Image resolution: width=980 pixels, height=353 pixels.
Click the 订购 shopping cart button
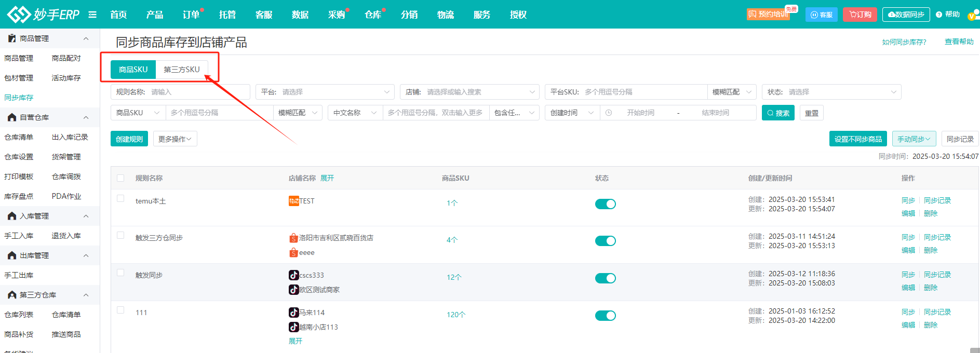(x=860, y=15)
